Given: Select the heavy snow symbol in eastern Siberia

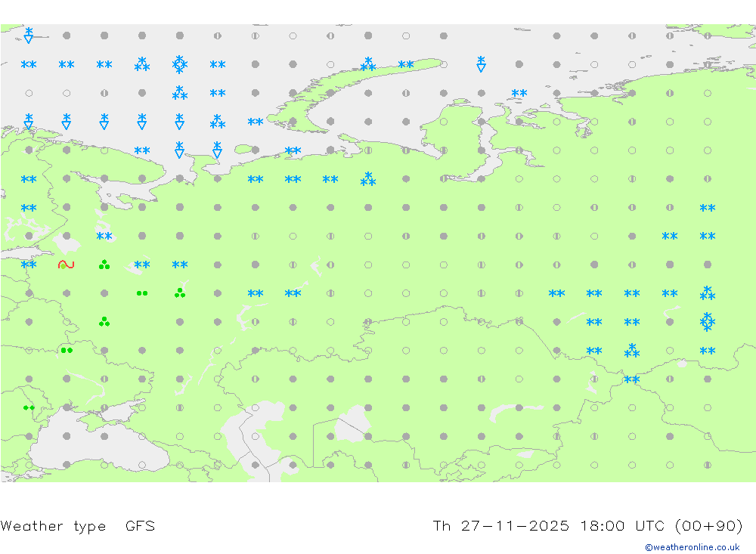Looking at the screenshot, I should (x=708, y=322).
